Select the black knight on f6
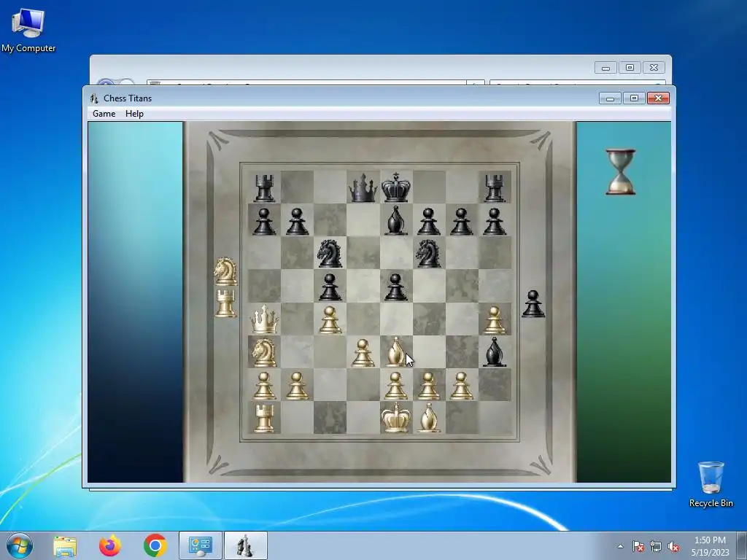 point(429,253)
